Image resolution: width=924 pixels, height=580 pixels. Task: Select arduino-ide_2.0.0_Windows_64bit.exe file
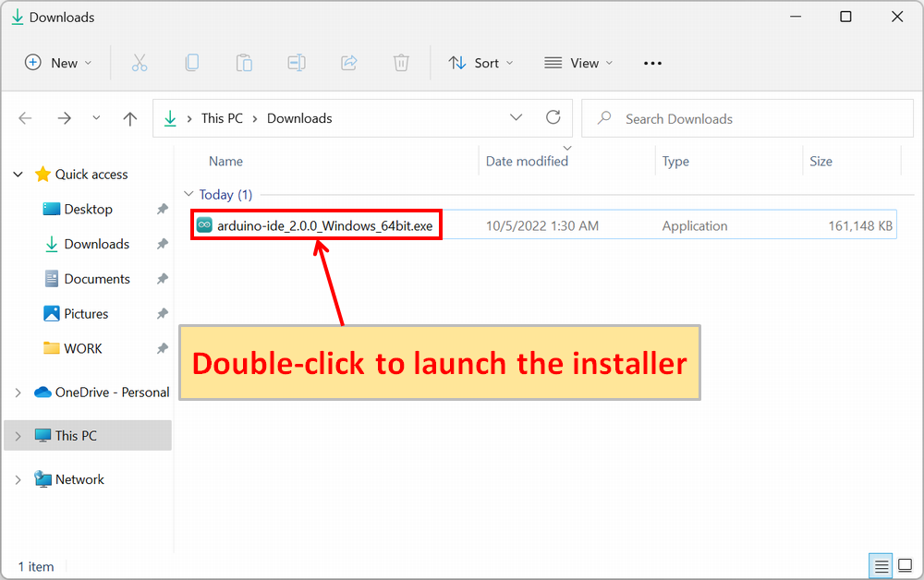[x=324, y=225]
